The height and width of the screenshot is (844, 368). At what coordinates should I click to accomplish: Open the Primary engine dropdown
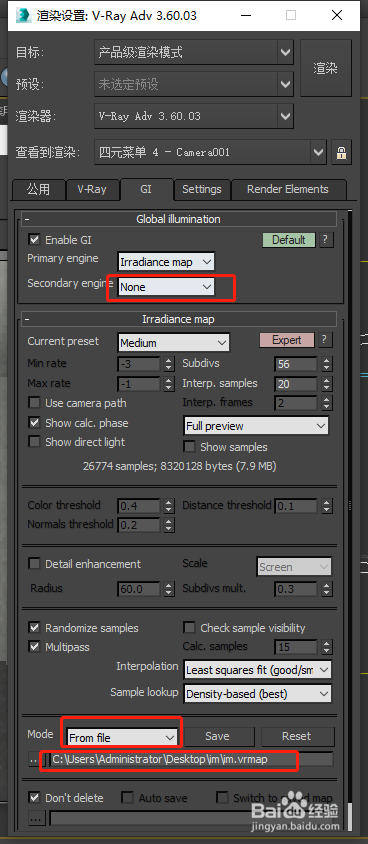pos(166,262)
